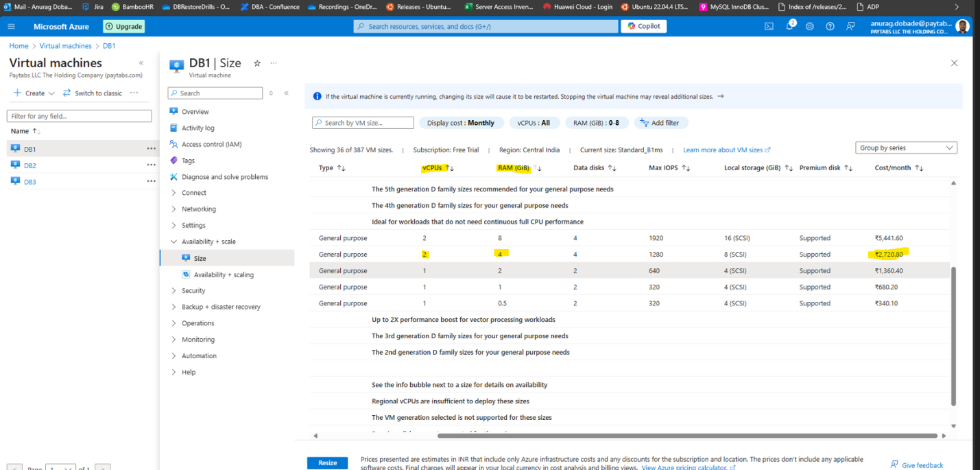Click the Add filter pill

click(x=661, y=123)
